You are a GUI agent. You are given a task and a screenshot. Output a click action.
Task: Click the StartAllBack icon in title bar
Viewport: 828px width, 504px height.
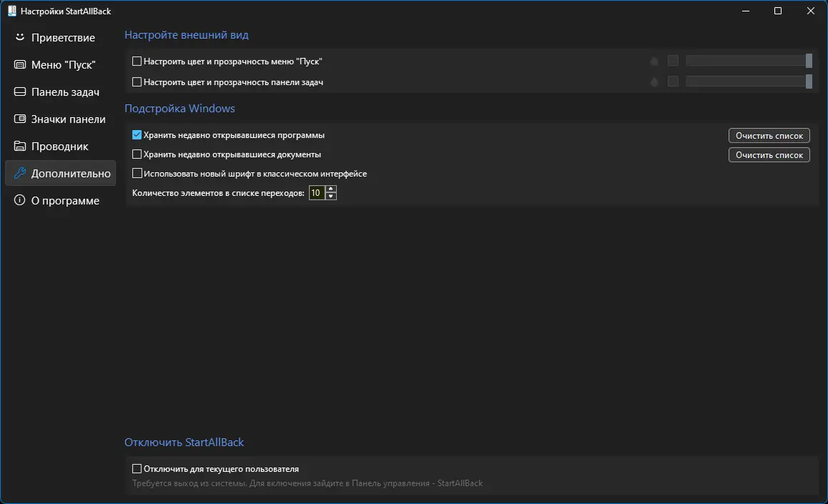pyautogui.click(x=11, y=11)
